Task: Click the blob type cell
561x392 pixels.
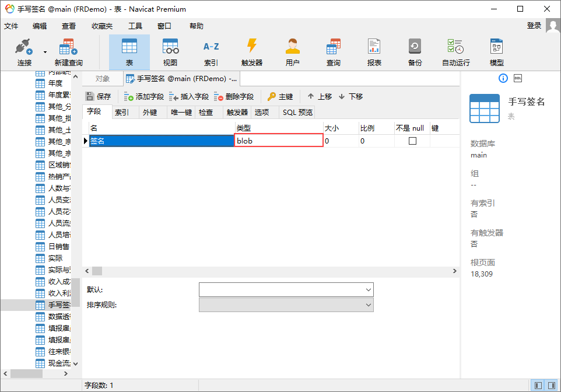Action: coord(279,141)
